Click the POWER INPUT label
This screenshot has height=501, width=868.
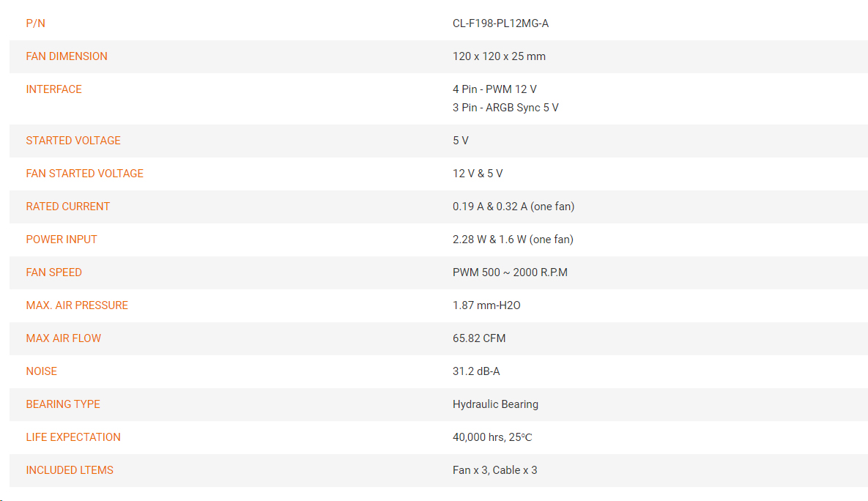(62, 240)
